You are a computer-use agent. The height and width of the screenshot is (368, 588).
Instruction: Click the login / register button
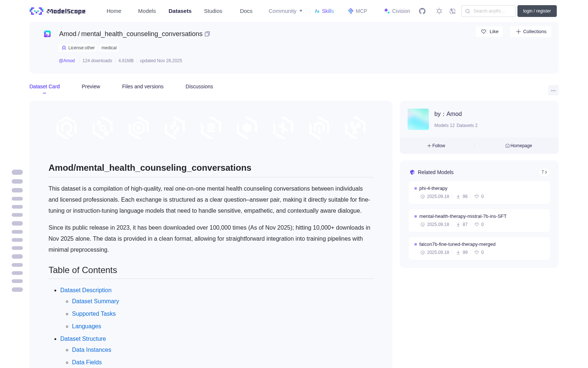[537, 11]
